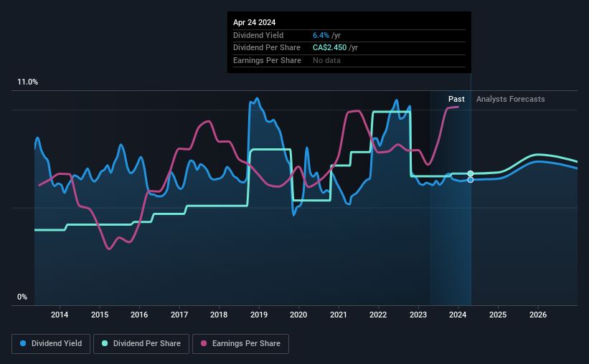Click the 2019 x-axis label
The width and height of the screenshot is (589, 364).
(x=259, y=315)
